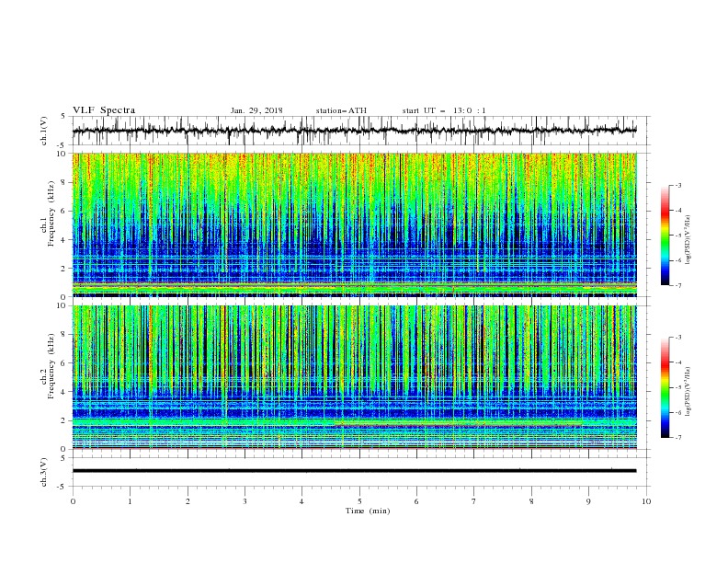Click the "Time (min)" axis label
Viewport: 728px width, 563px height.
tap(368, 511)
